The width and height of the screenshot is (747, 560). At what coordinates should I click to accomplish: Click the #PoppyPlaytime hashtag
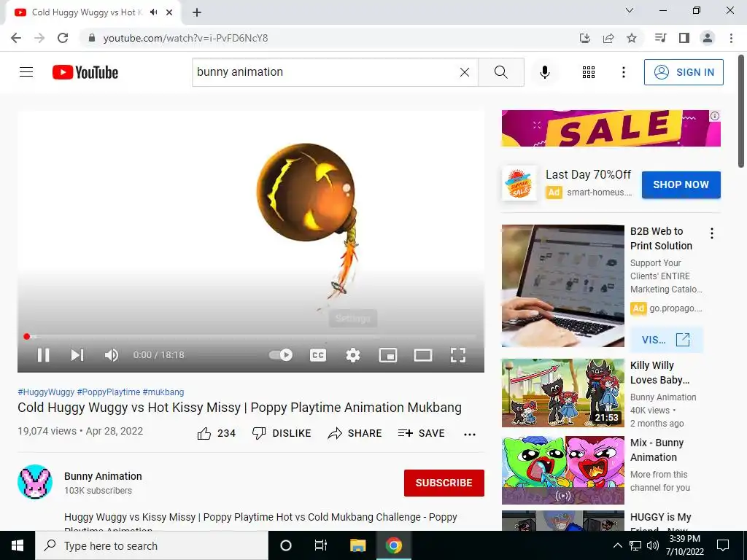click(109, 392)
